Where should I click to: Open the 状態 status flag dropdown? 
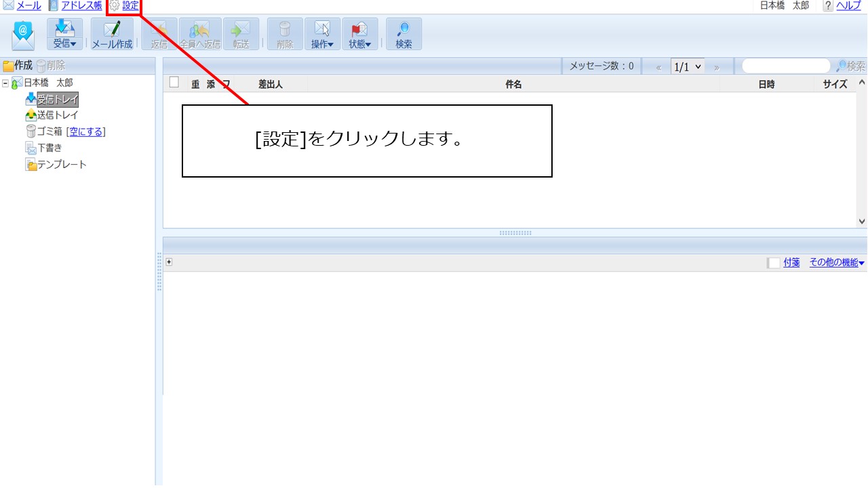(360, 34)
